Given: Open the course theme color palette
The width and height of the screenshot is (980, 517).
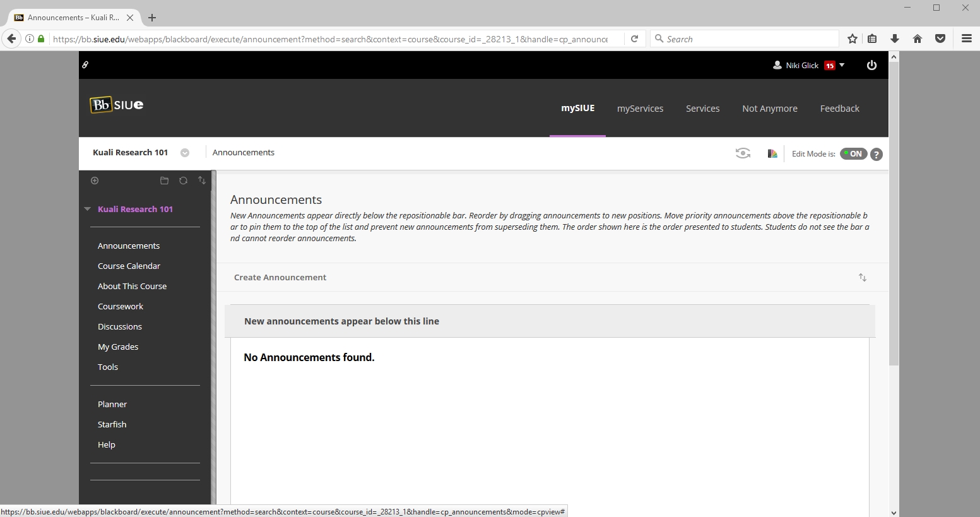Looking at the screenshot, I should (x=772, y=153).
